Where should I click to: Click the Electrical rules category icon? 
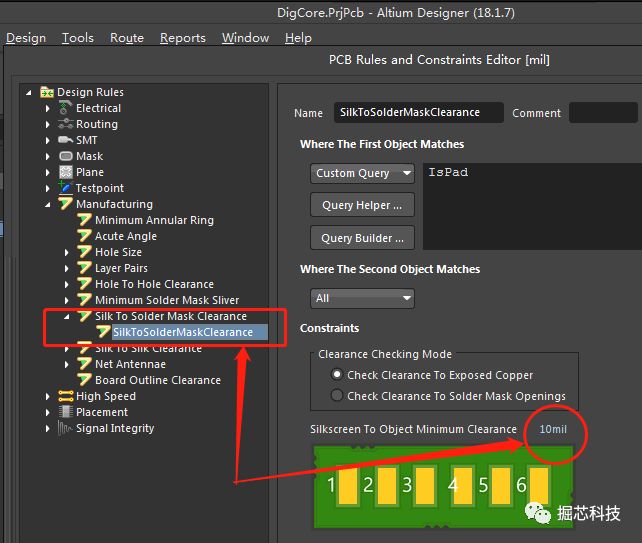pos(65,108)
